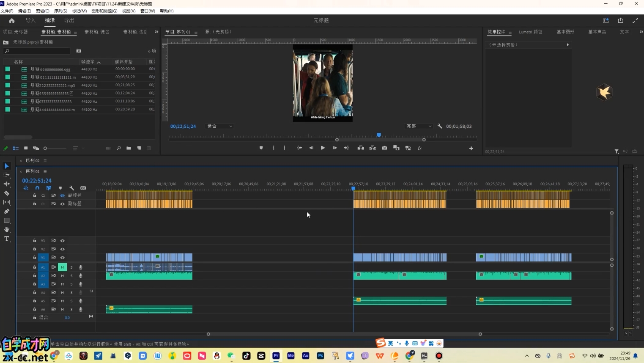This screenshot has height=363, width=644.
Task: Click the Lift button
Action: 361,148
